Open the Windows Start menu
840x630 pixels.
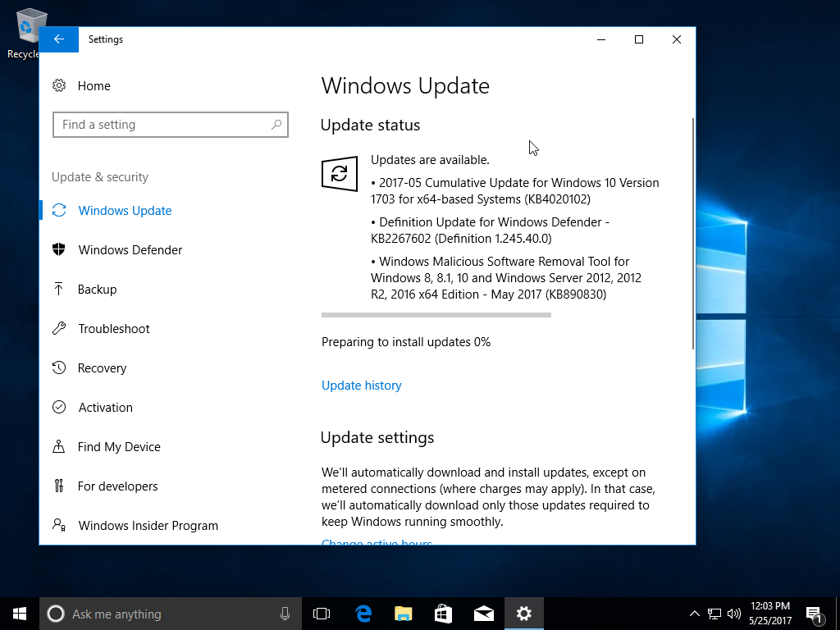(x=20, y=614)
